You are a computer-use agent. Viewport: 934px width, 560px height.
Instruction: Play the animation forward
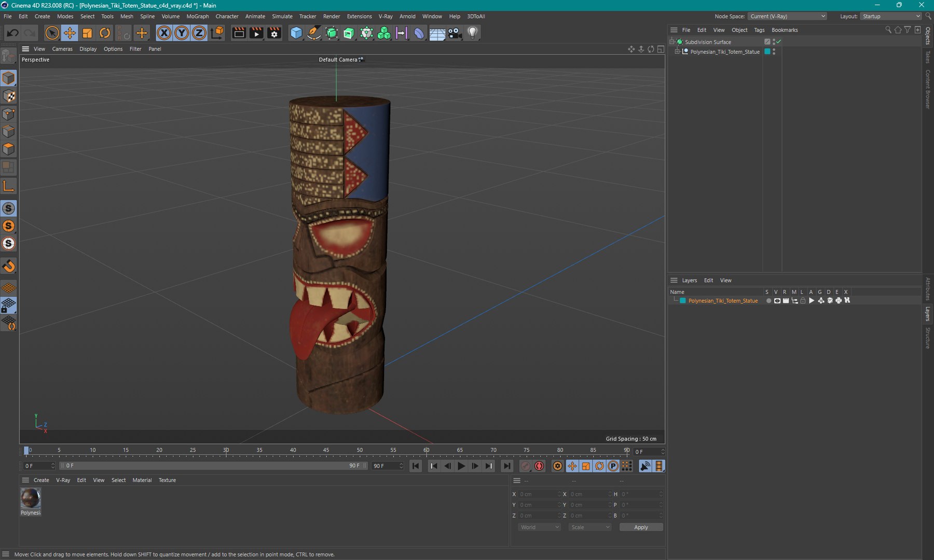click(461, 466)
